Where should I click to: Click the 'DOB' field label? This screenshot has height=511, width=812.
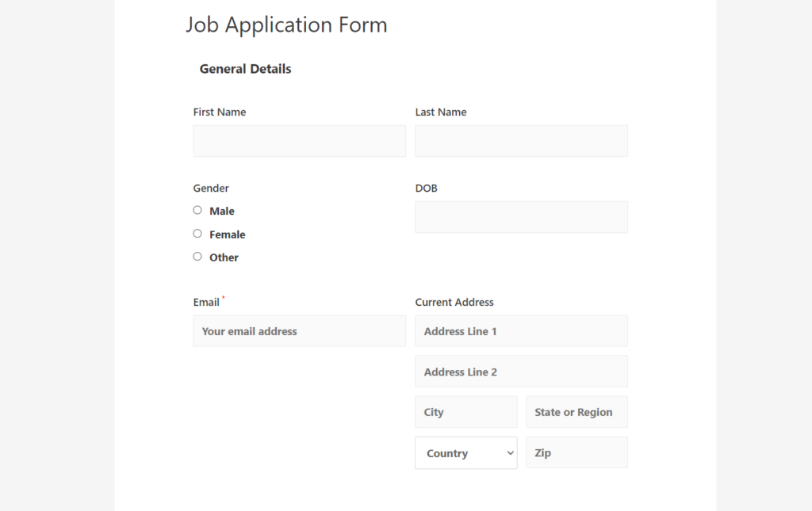tap(426, 189)
